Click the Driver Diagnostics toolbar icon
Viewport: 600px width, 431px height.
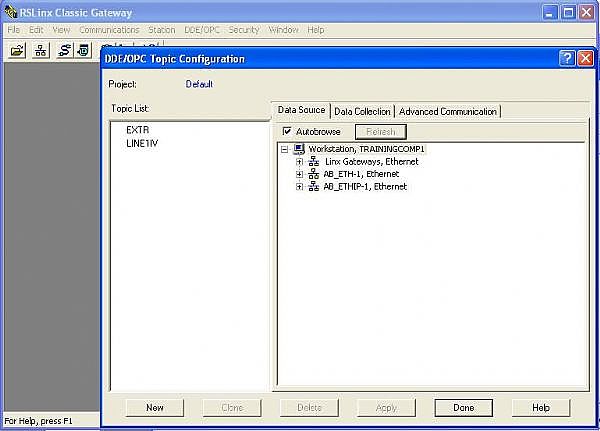click(x=83, y=50)
